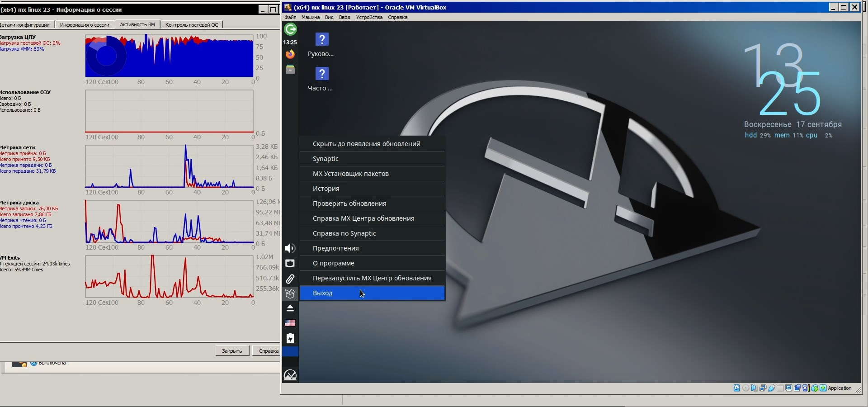Open the Машина menu in VirtualBox

click(x=310, y=17)
